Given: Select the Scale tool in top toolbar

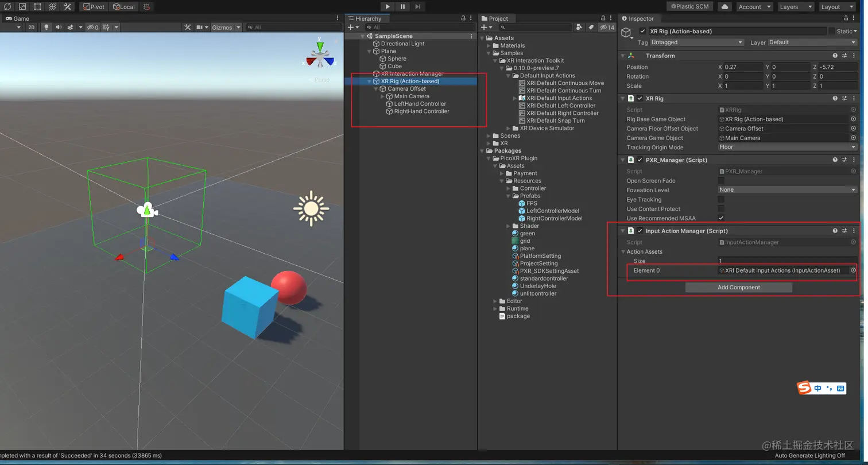Looking at the screenshot, I should point(22,7).
